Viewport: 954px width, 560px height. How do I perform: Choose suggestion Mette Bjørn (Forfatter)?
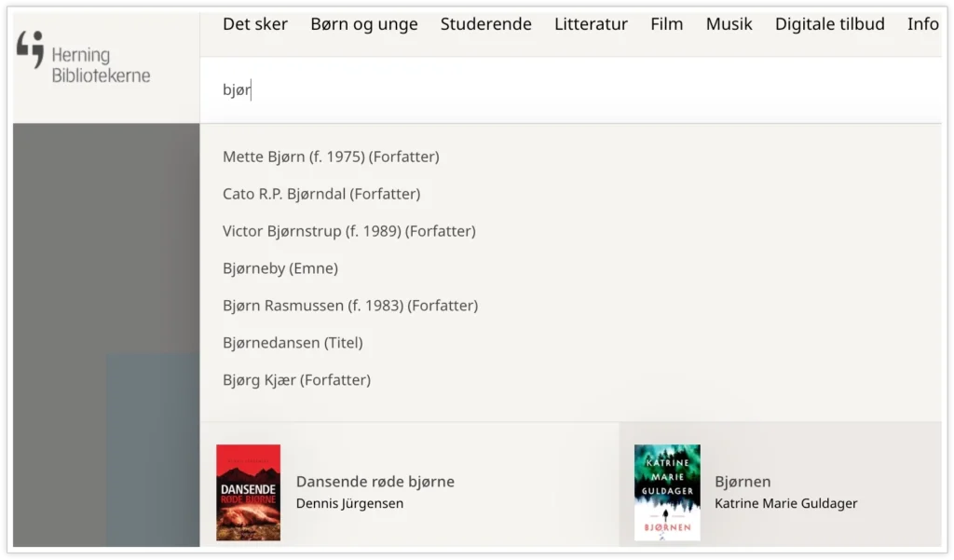point(331,157)
